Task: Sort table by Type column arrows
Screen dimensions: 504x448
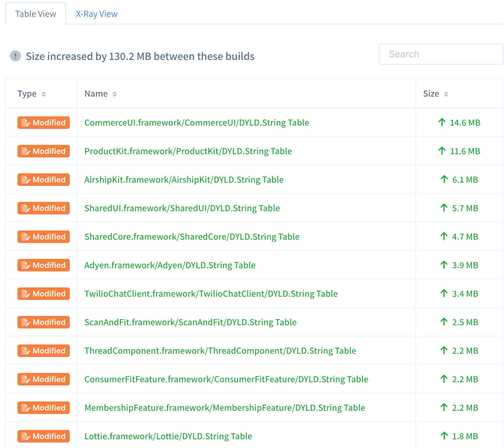Action: [44, 94]
